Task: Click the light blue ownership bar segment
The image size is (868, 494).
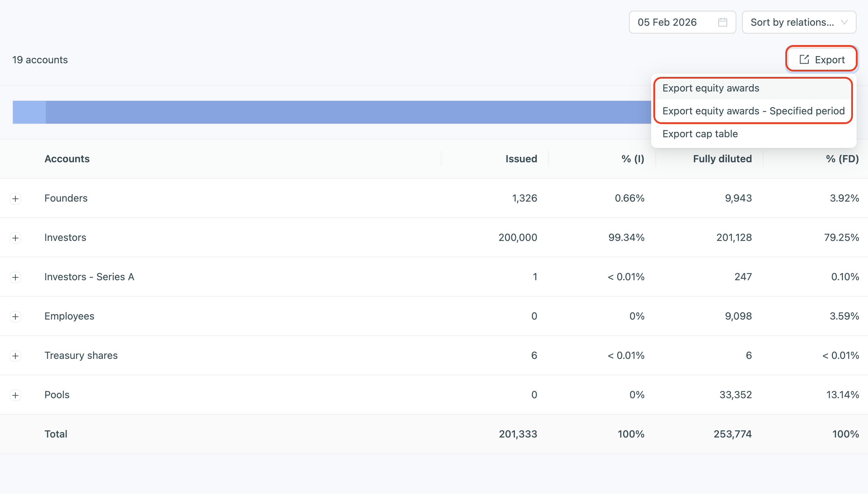Action: [29, 112]
